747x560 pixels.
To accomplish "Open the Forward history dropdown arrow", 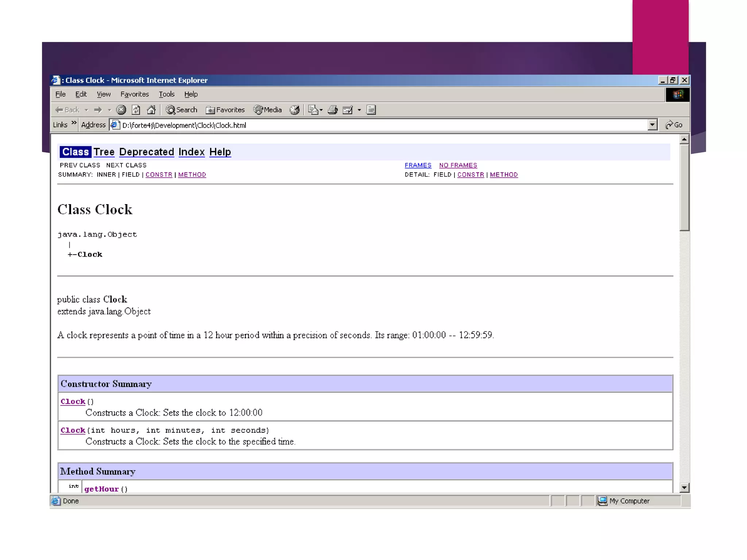I will point(109,110).
